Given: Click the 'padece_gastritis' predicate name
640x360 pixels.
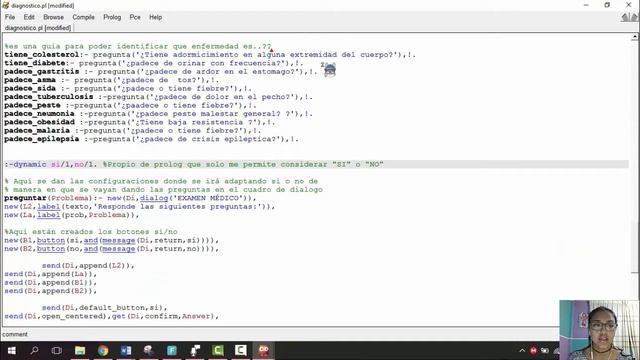Looking at the screenshot, I should (42, 71).
